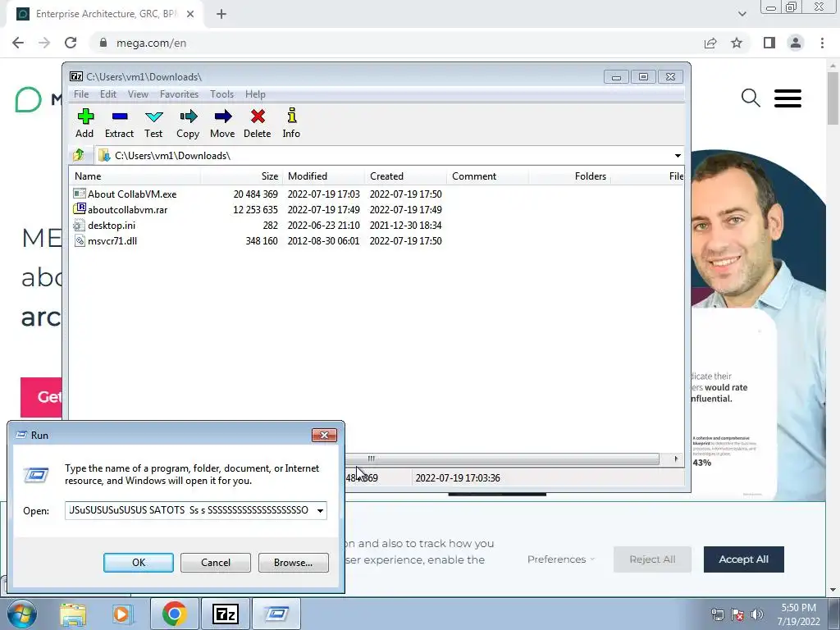This screenshot has width=840, height=630.
Task: Go up one folder level in 7-Zip
Action: 79,155
